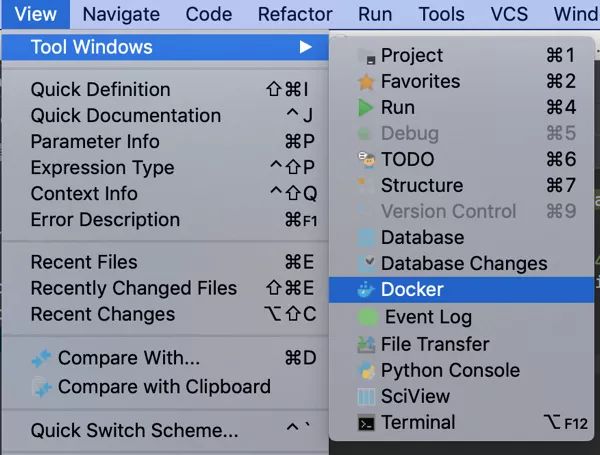Click the Python Console icon

[366, 370]
